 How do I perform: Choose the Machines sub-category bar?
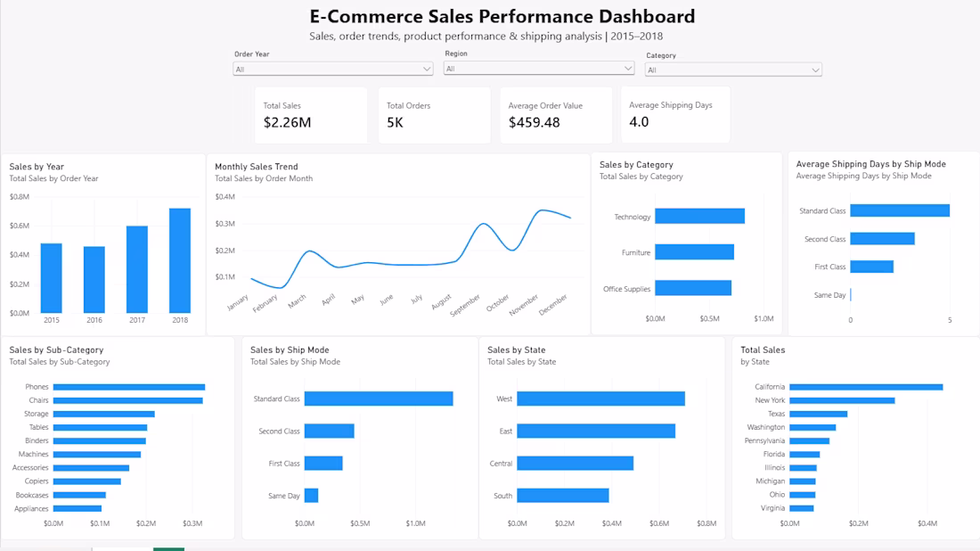pos(97,455)
